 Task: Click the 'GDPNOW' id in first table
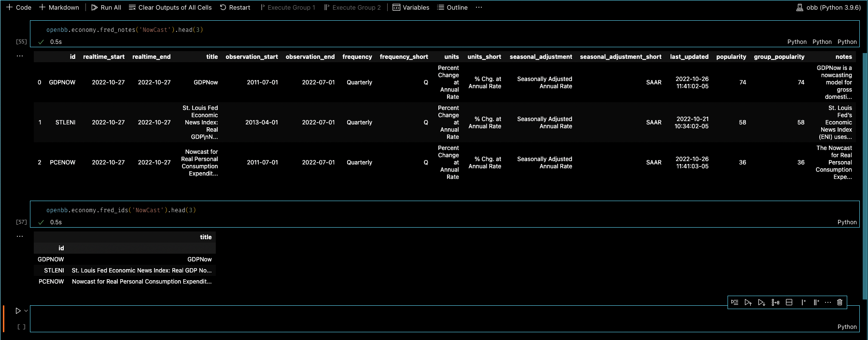[x=62, y=82]
